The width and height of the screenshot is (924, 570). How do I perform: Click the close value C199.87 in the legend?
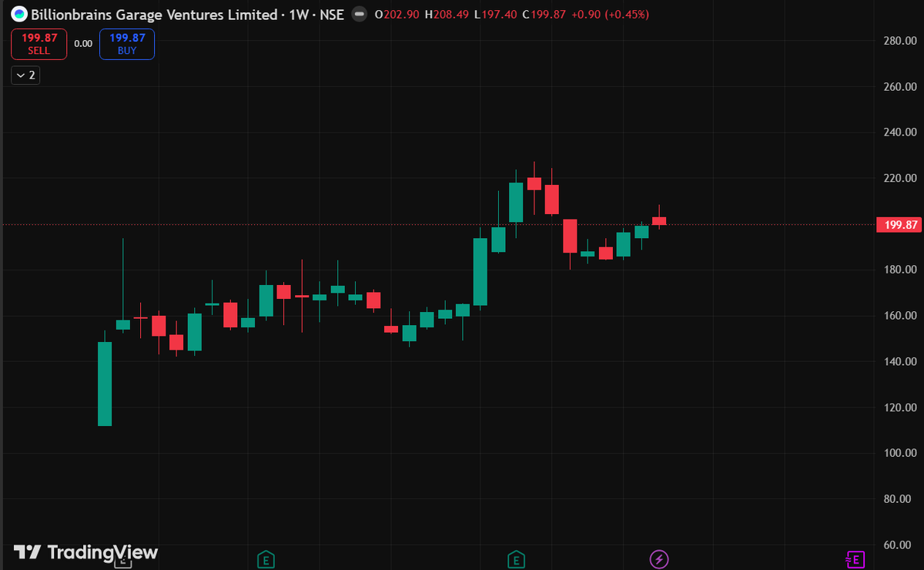(x=544, y=14)
